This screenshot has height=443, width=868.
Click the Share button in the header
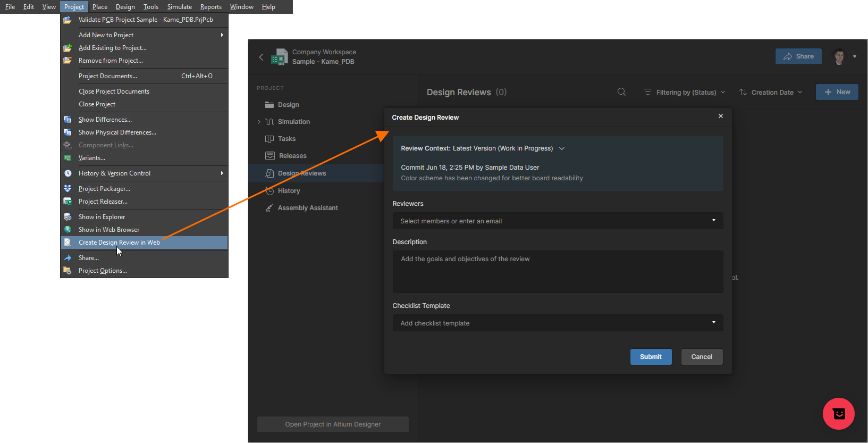[x=798, y=56]
